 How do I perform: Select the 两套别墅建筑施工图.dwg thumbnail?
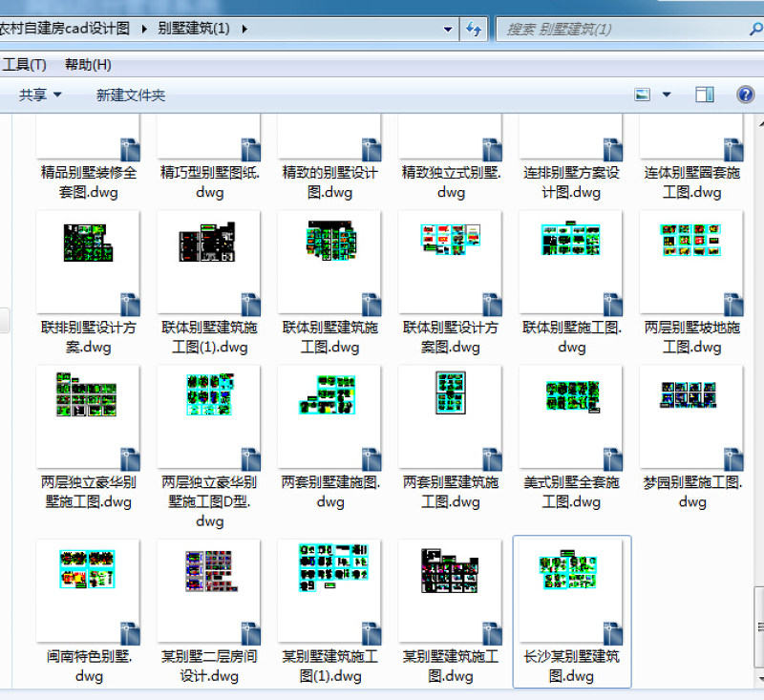tap(450, 417)
